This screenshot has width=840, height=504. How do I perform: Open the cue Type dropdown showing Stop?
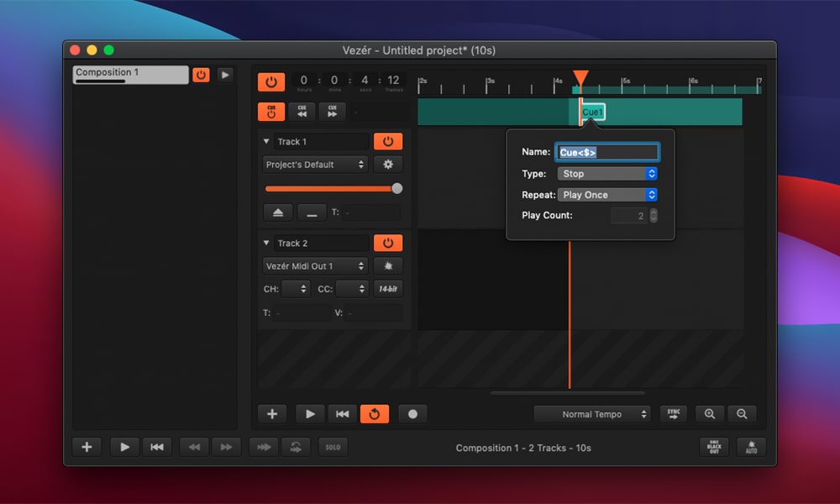tap(606, 174)
